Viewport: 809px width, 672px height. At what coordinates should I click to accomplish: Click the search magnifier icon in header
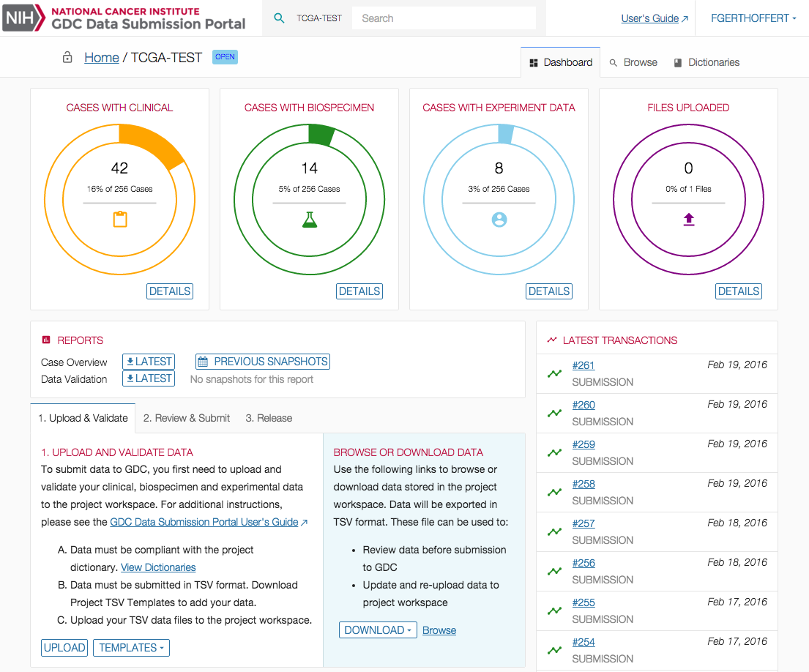(279, 18)
